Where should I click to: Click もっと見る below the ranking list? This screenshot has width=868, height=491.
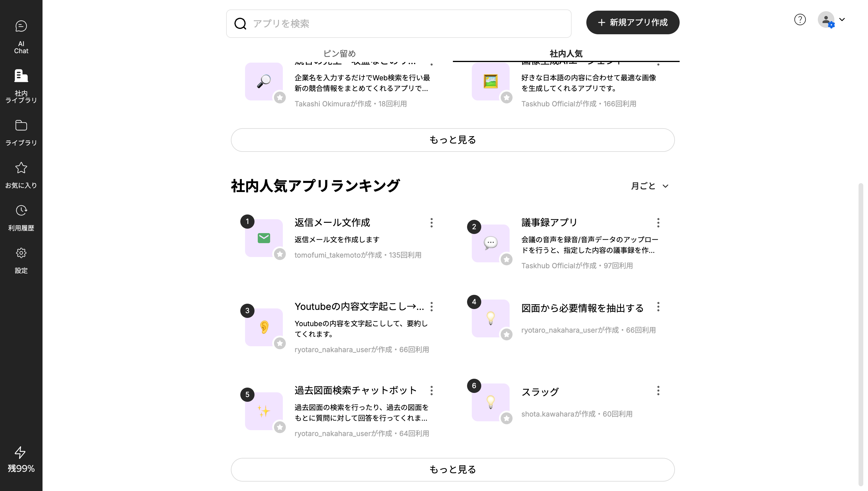click(x=452, y=469)
